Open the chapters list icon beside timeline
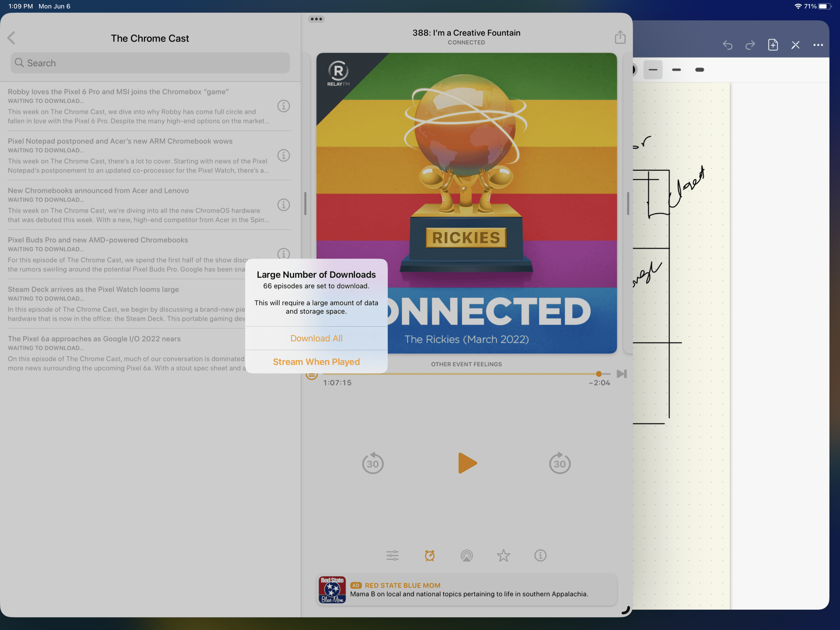Screen dimensions: 840x630 click(311, 375)
